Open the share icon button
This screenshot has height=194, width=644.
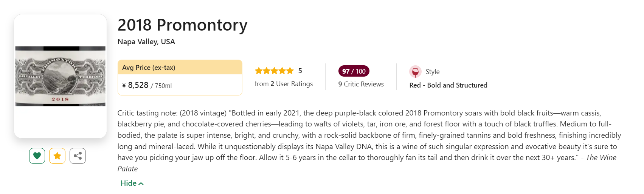pos(78,156)
